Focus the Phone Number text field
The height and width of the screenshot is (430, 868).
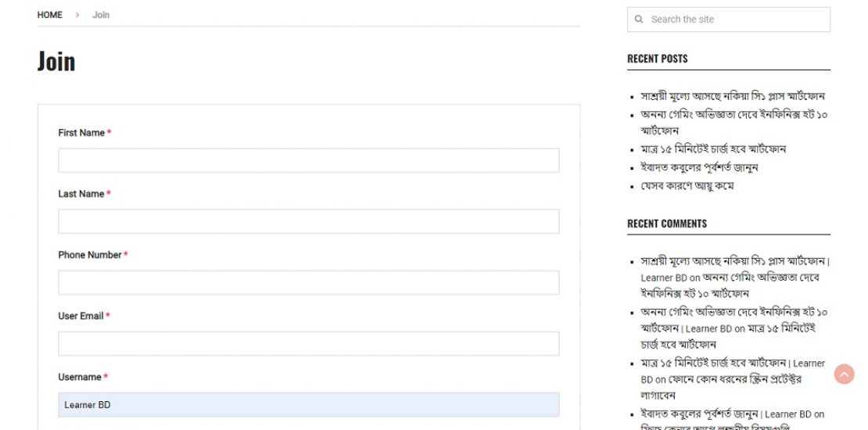point(308,282)
